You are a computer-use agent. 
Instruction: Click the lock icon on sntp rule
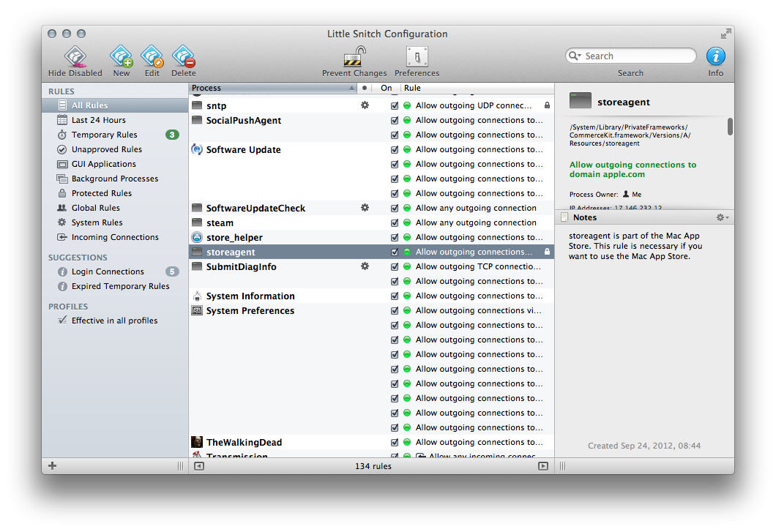[x=547, y=105]
